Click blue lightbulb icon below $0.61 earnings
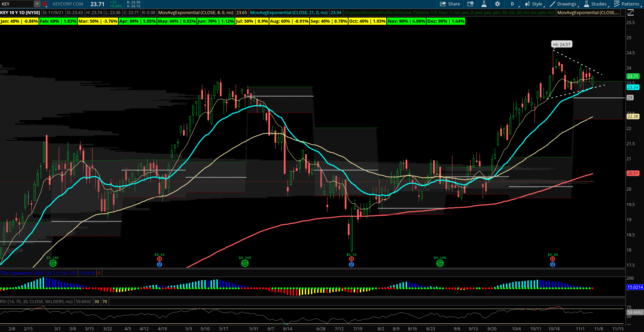The height and width of the screenshot is (332, 644). click(x=159, y=264)
